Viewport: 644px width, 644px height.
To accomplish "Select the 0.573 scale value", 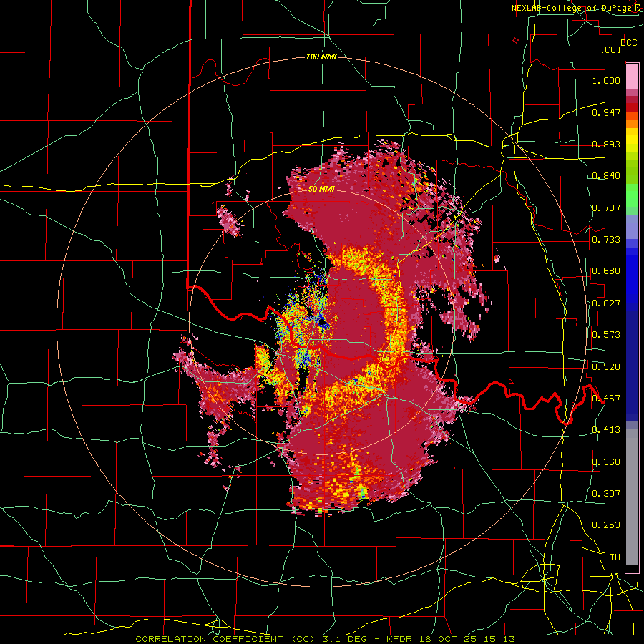I will click(606, 335).
